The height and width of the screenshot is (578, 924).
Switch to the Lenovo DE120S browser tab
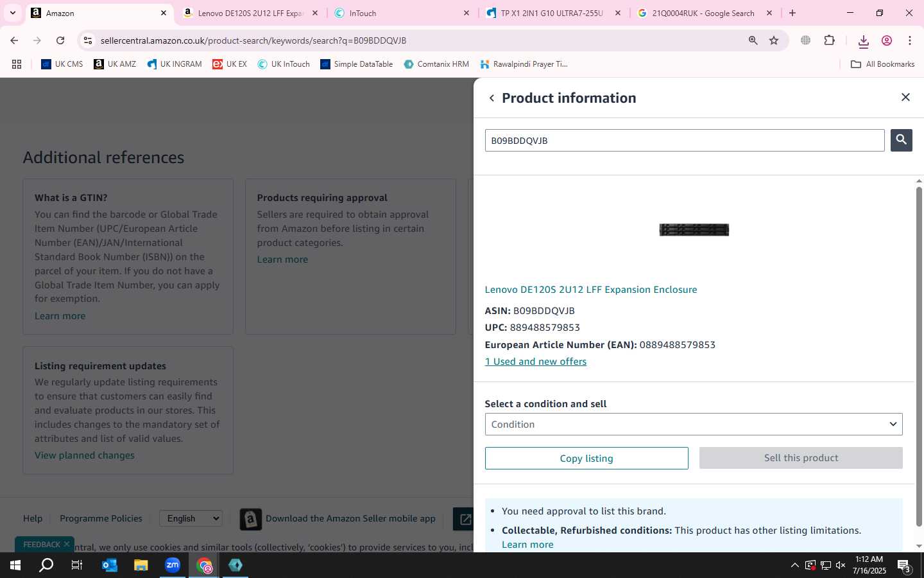pyautogui.click(x=250, y=13)
